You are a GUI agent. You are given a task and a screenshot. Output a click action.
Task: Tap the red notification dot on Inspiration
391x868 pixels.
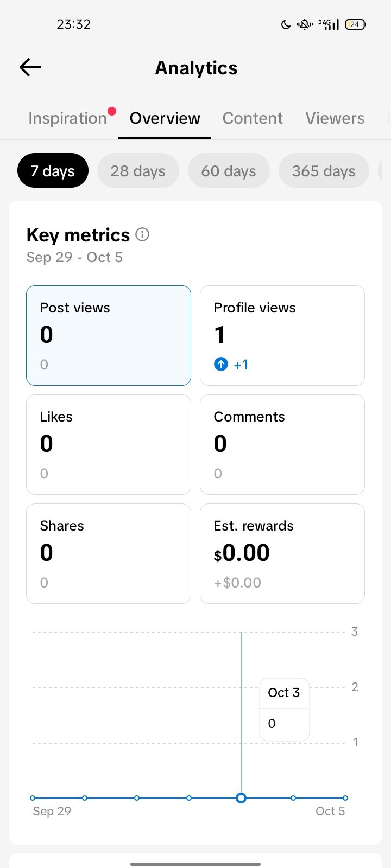tap(112, 111)
